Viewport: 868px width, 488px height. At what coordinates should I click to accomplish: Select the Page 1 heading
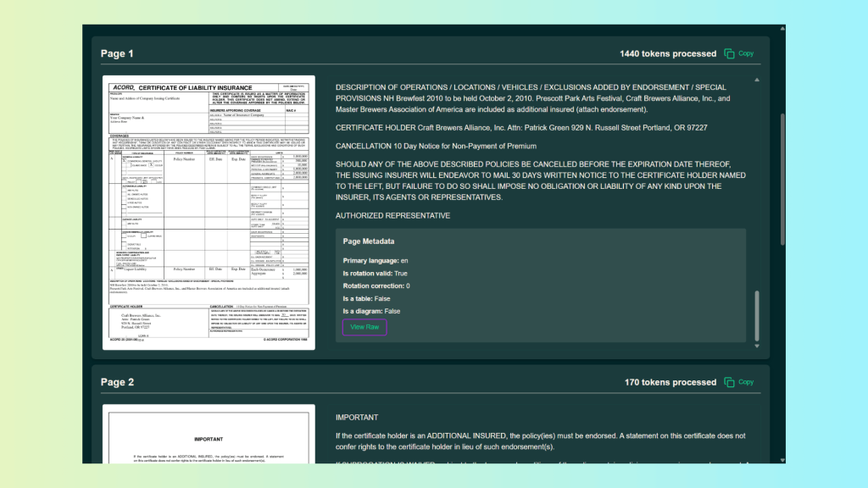(x=117, y=54)
